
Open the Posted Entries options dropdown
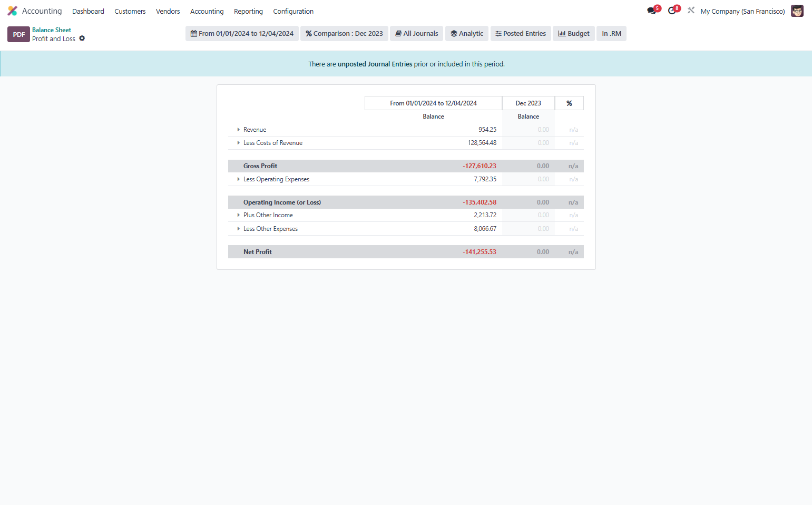(521, 34)
